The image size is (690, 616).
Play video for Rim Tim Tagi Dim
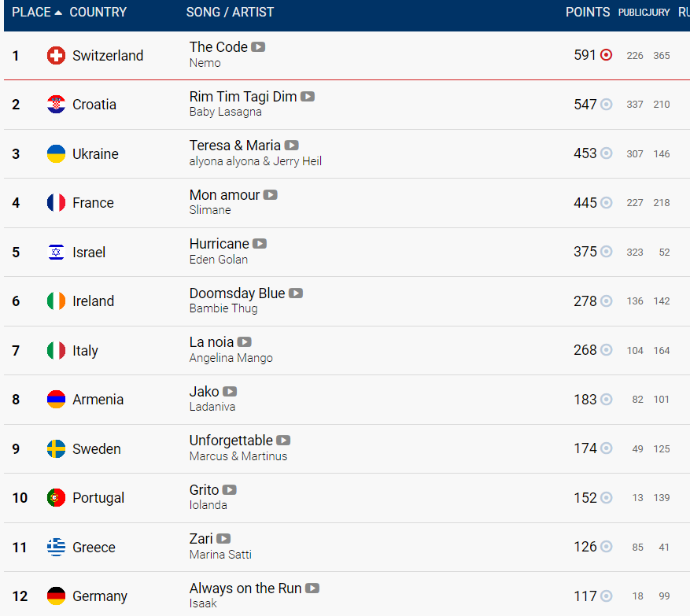[307, 96]
